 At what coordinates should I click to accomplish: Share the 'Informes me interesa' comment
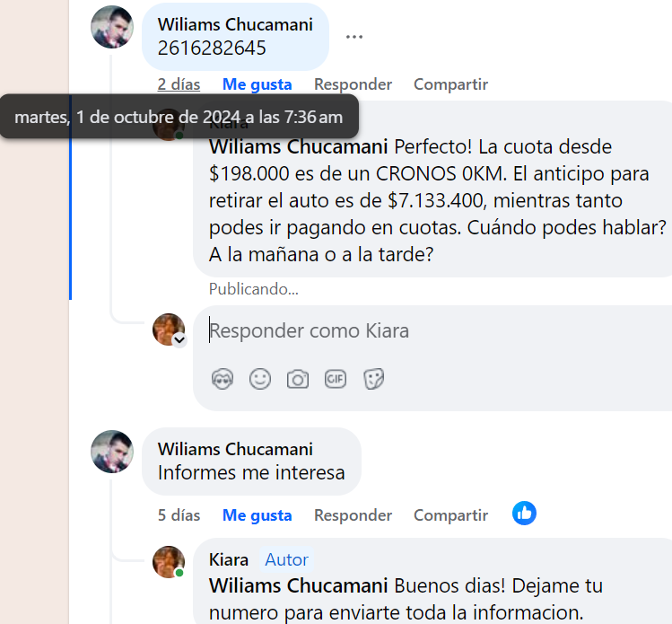click(451, 515)
